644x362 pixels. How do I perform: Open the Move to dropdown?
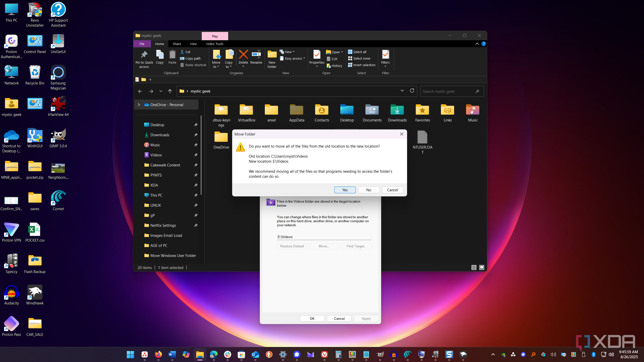click(x=216, y=59)
